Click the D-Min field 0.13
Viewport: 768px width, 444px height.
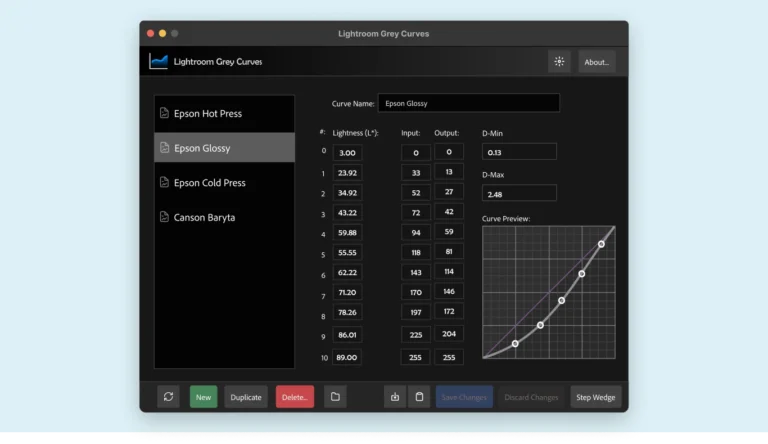[519, 152]
